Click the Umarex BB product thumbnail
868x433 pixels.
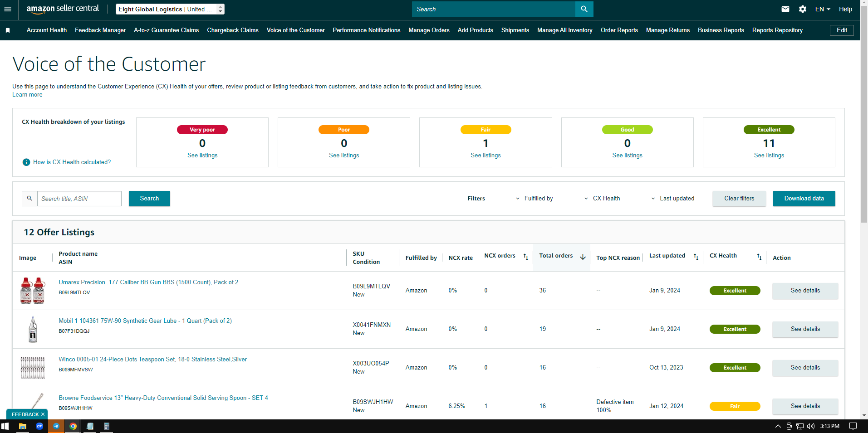pos(33,291)
